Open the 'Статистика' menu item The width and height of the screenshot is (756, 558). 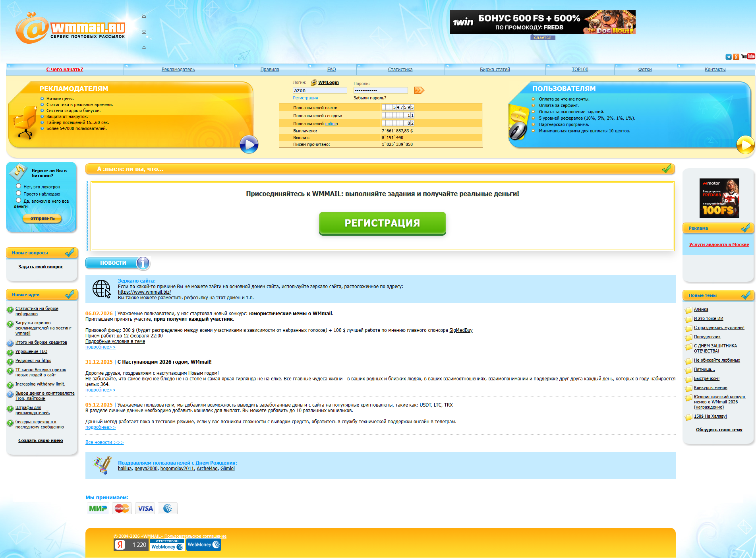(x=400, y=70)
